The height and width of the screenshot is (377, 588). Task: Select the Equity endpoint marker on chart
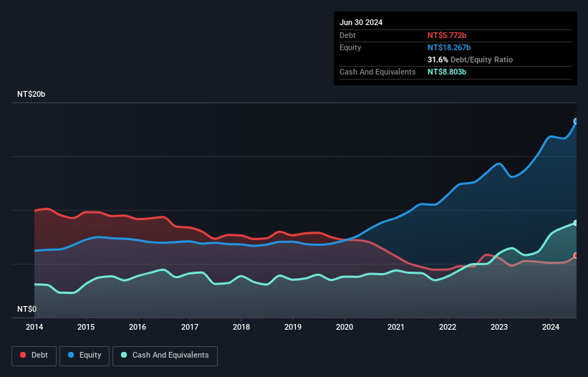[576, 121]
